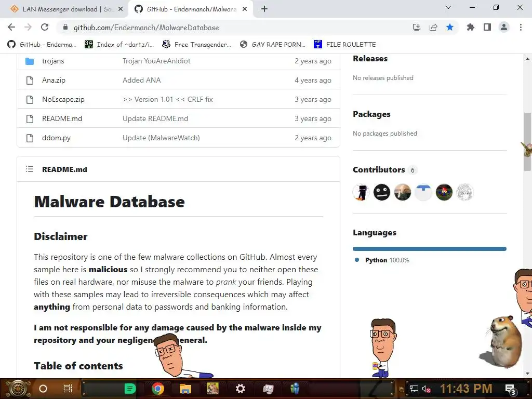532x399 pixels.
Task: Open the Releases section heading
Action: pos(370,59)
